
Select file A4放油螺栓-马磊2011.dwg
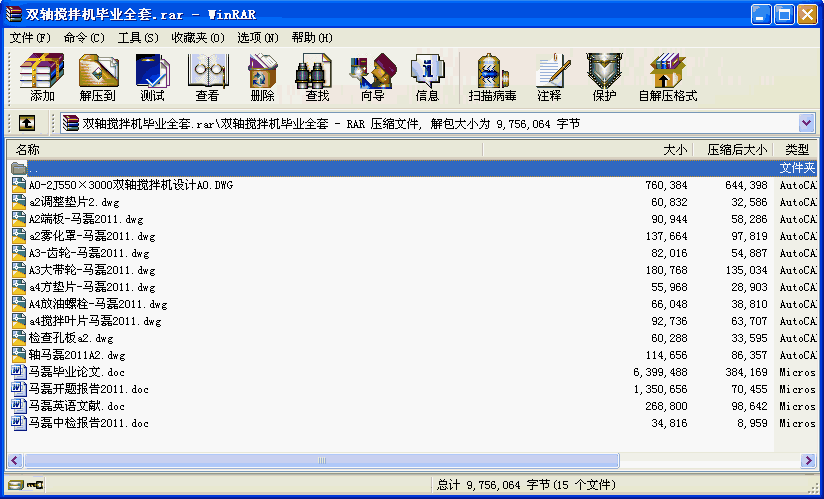[x=98, y=304]
